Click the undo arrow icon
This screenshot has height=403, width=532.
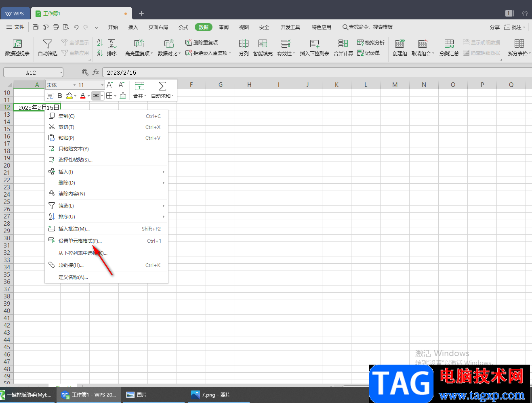tap(76, 27)
